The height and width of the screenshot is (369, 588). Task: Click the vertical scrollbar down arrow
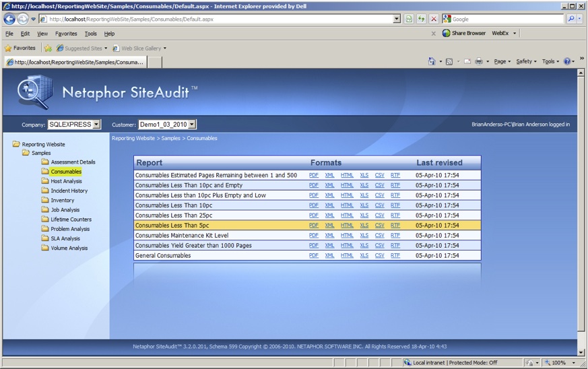(581, 352)
